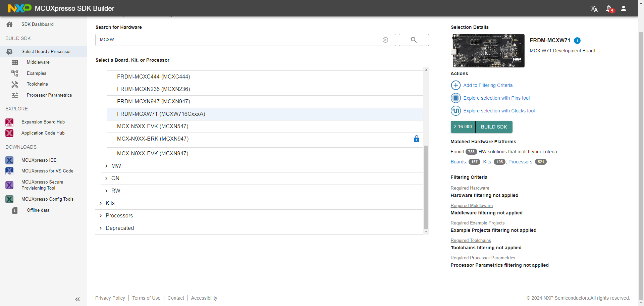This screenshot has width=644, height=306.
Task: Click the MCUXpresso Config Tools icon
Action: (9, 199)
